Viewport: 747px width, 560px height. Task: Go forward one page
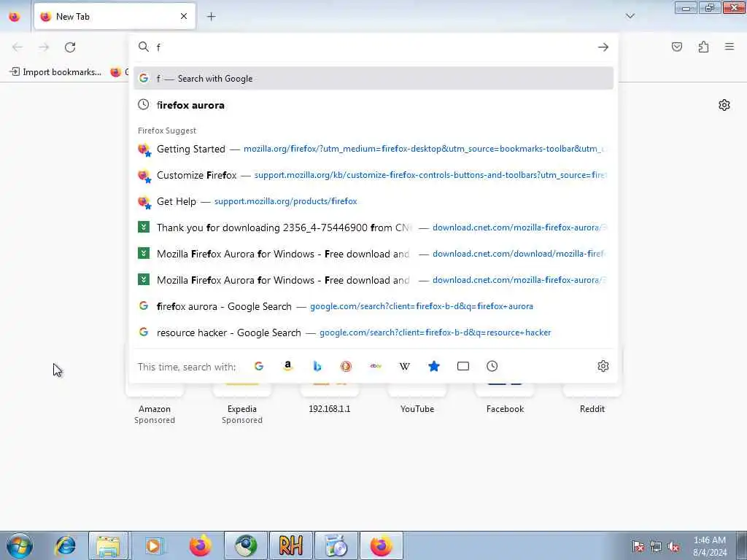pyautogui.click(x=44, y=47)
